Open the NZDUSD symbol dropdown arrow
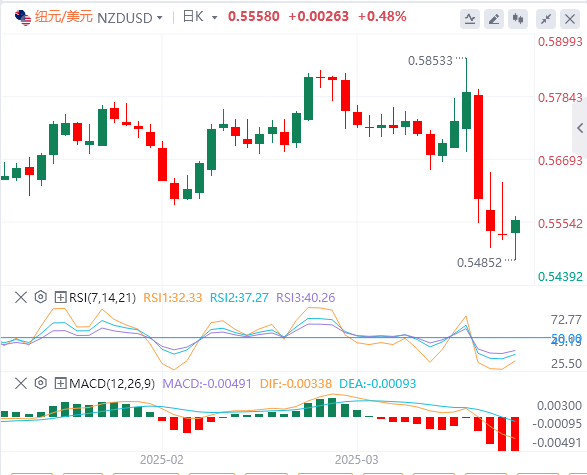The image size is (587, 475). click(160, 18)
